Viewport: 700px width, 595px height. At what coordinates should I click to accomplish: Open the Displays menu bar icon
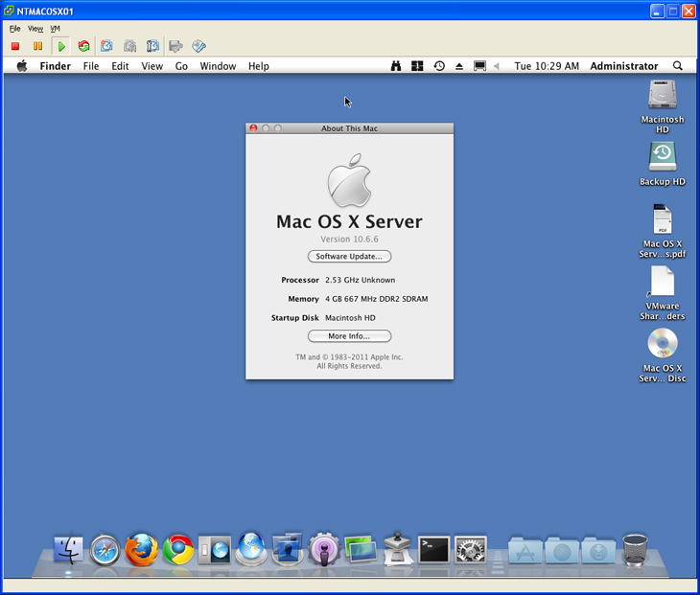click(x=479, y=66)
